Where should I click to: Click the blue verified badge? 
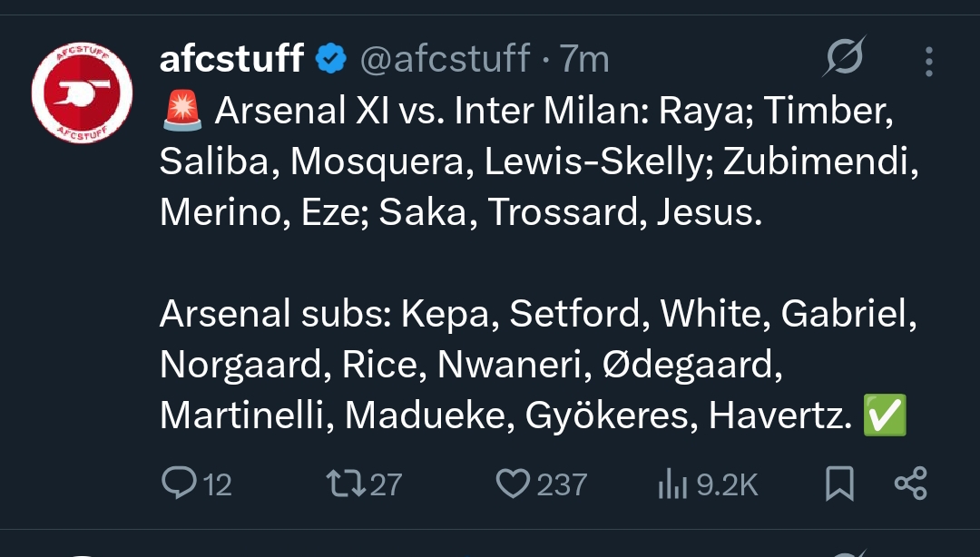click(x=330, y=61)
